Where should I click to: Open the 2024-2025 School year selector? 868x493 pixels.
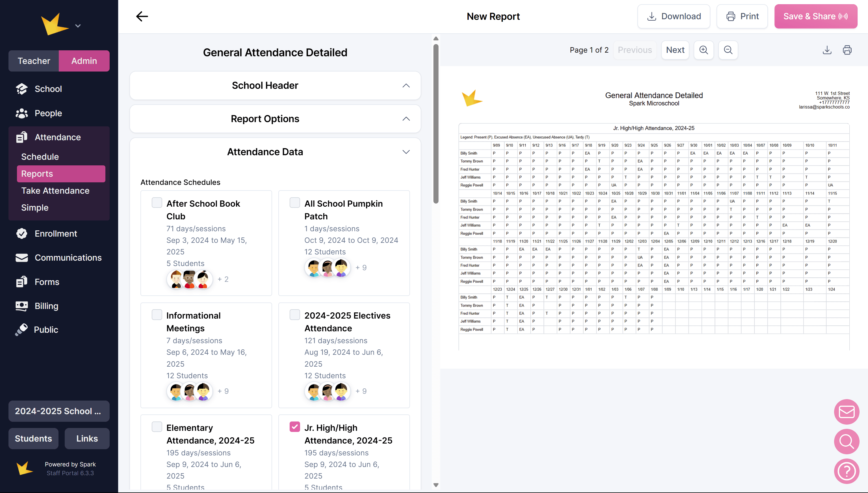coord(59,411)
